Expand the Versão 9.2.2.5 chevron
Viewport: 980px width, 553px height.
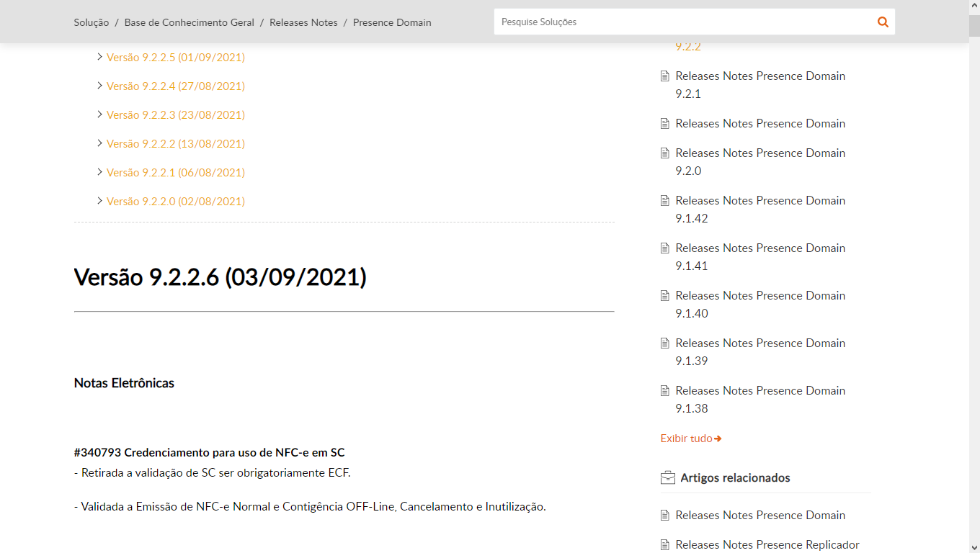tap(100, 56)
